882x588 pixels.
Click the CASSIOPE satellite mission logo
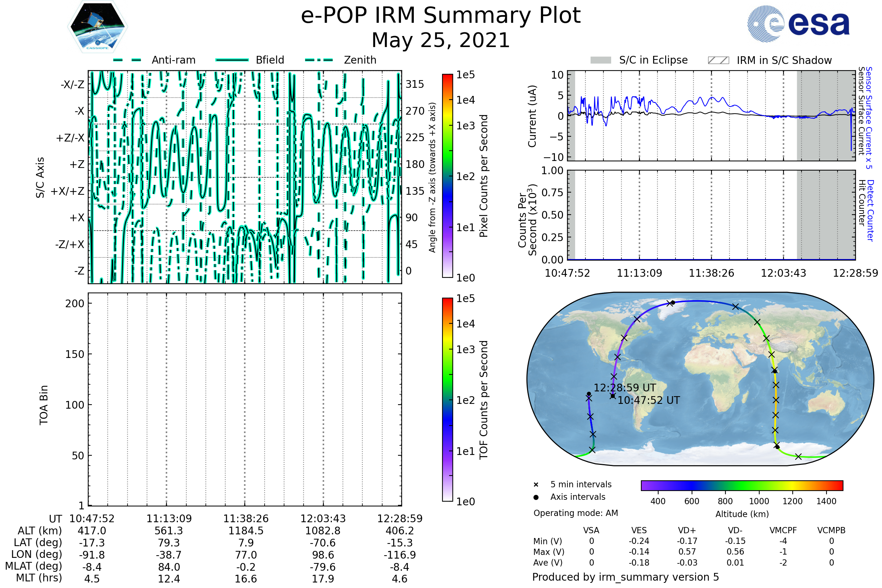[97, 27]
